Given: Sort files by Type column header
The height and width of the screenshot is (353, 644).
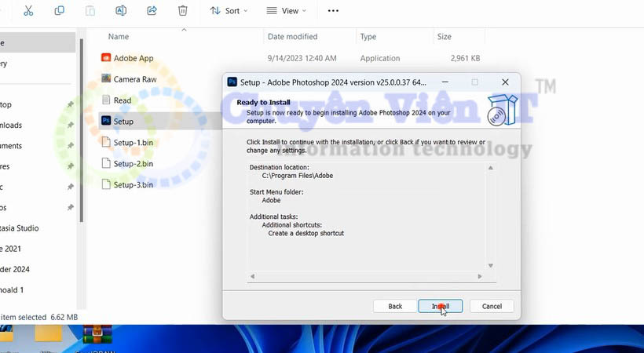Looking at the screenshot, I should [368, 37].
